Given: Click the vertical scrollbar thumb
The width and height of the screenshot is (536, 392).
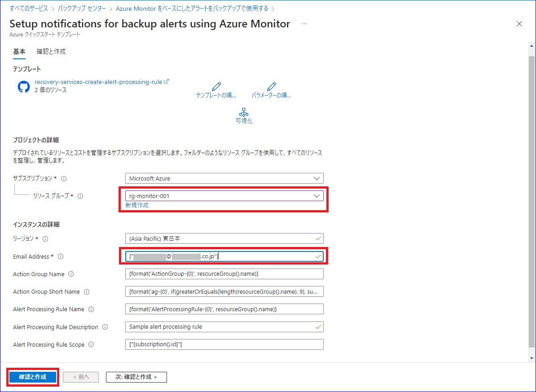Looking at the screenshot, I should [531, 202].
